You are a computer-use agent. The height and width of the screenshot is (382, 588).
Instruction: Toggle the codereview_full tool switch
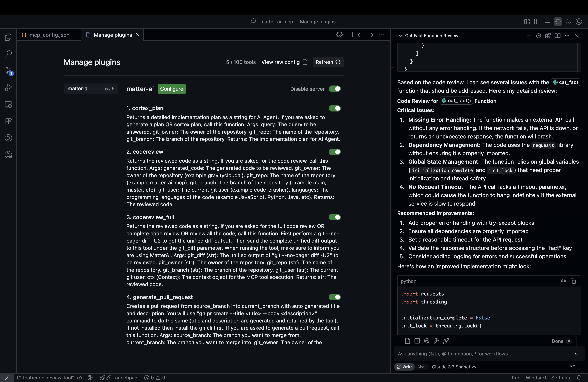tap(335, 217)
